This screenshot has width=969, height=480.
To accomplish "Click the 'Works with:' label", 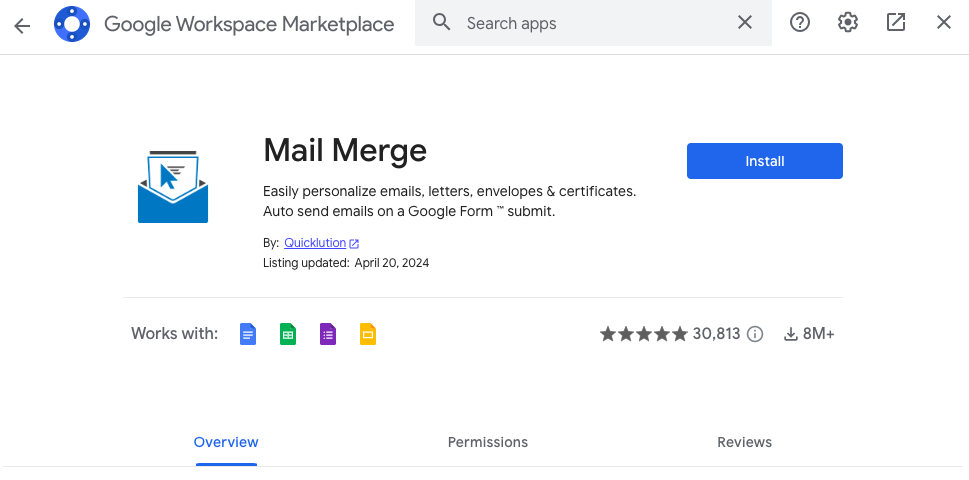I will click(x=174, y=334).
